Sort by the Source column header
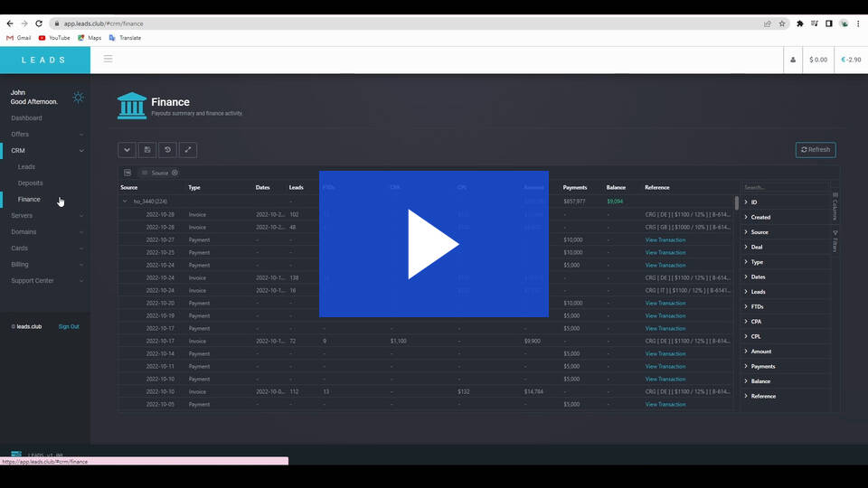 [129, 188]
